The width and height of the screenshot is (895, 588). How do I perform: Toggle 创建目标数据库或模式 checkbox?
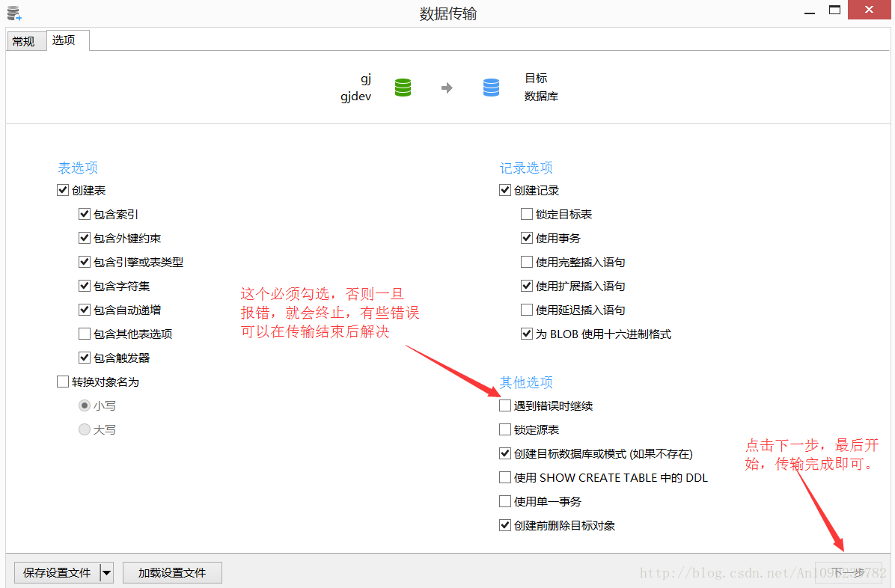[x=505, y=454]
